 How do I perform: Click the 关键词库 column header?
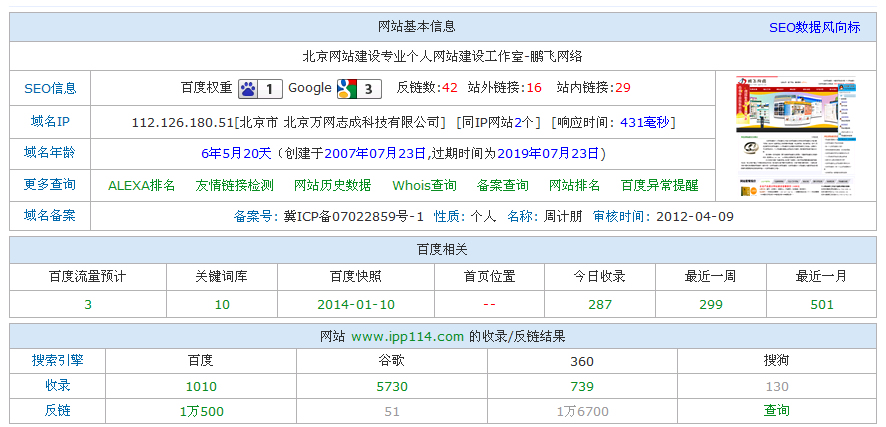tap(222, 277)
